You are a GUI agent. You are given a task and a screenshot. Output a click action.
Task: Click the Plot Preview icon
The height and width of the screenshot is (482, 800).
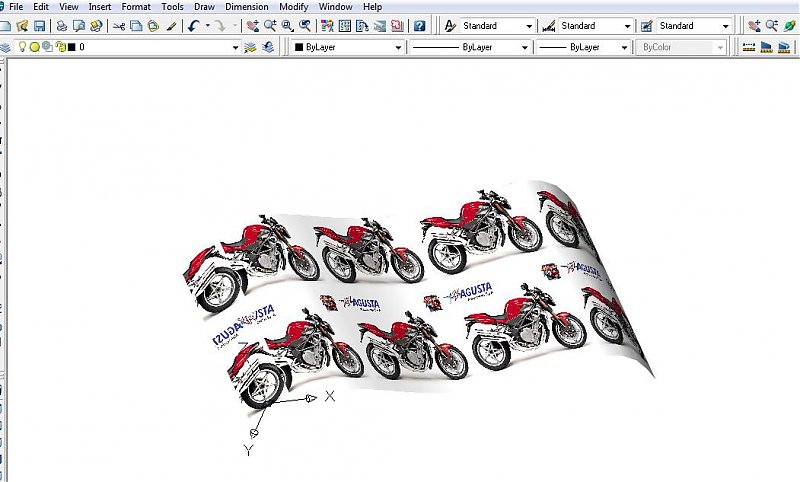click(79, 26)
